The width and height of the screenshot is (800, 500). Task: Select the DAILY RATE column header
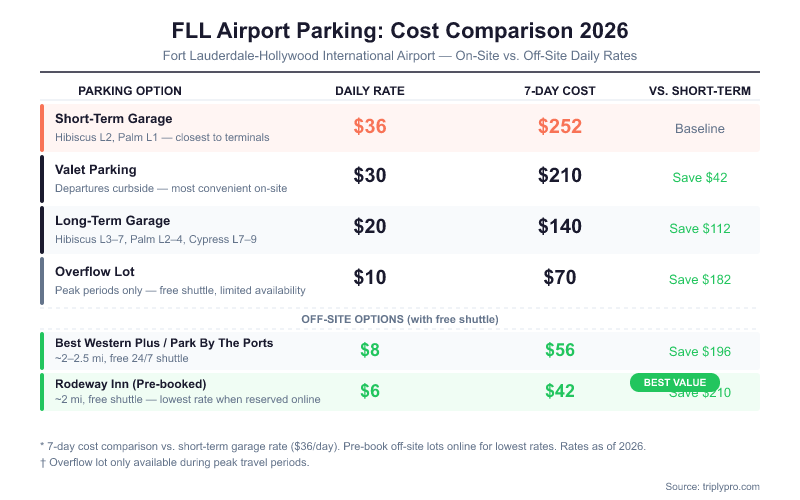370,91
